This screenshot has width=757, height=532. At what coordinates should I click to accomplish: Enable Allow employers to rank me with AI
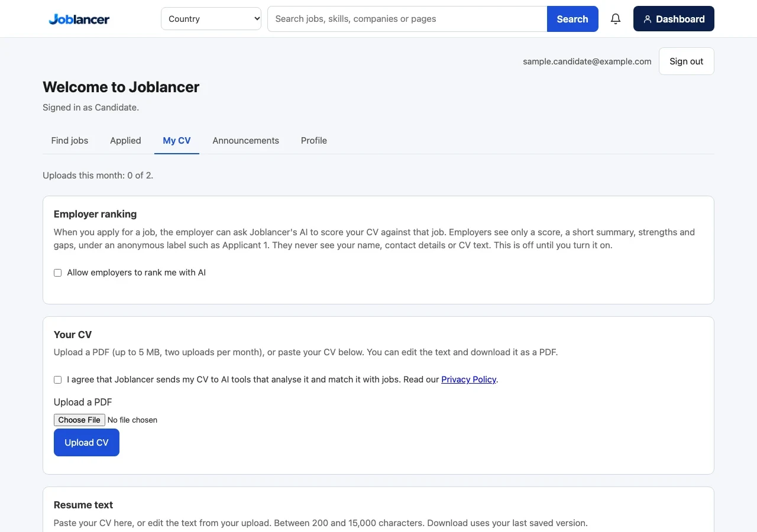pyautogui.click(x=57, y=273)
